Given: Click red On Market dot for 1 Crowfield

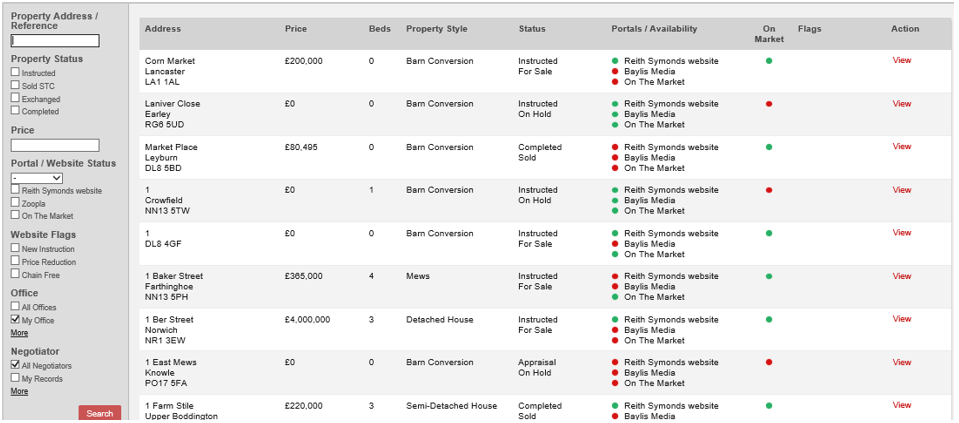Looking at the screenshot, I should pos(769,190).
